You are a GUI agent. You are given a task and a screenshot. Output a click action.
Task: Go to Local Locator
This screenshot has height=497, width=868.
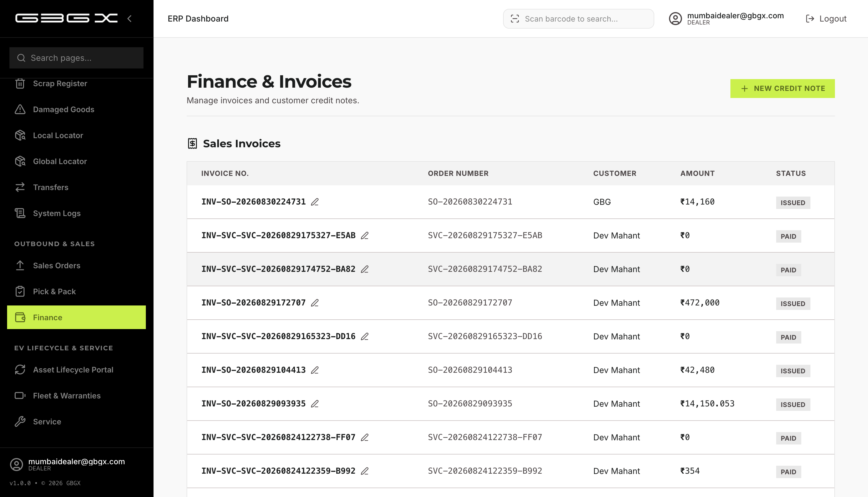click(76, 135)
